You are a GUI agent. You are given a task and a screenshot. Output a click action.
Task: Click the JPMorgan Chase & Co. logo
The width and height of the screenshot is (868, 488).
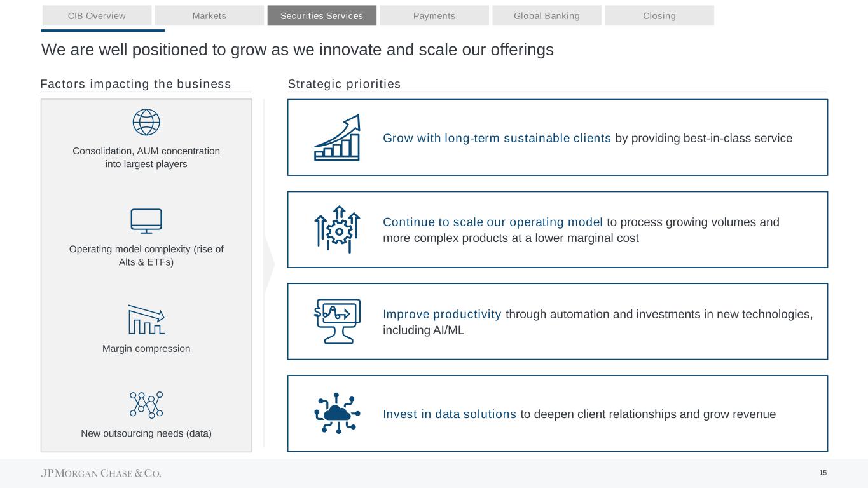pos(101,473)
